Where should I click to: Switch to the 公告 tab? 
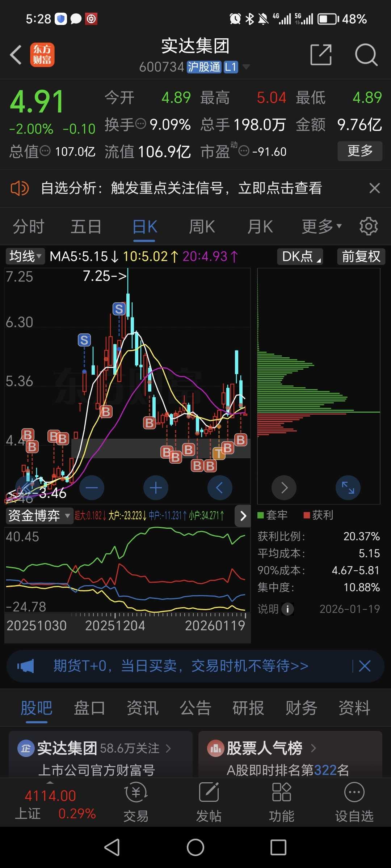pos(195,708)
